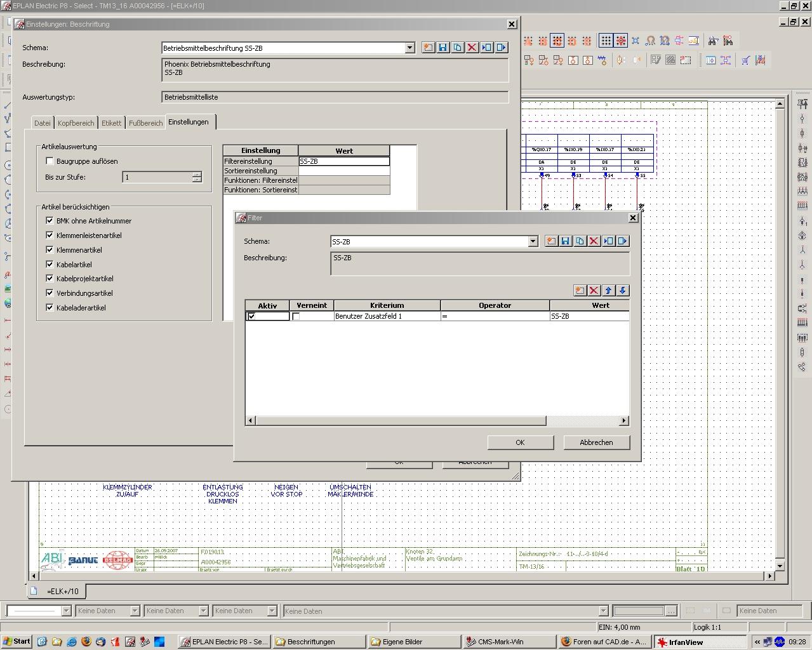812x650 pixels.
Task: Click the mouse-shaped toolbar icon
Action: [622, 60]
